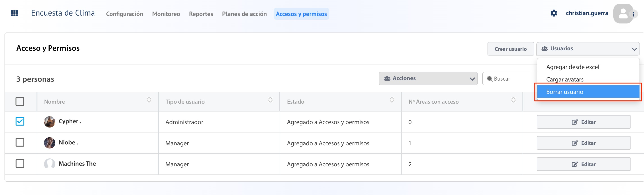Click areas count 2 in Machines The row
The image size is (644, 195).
(410, 164)
